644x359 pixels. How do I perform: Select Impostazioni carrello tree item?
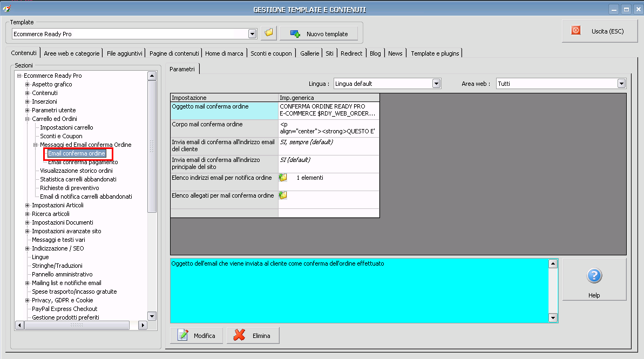[x=66, y=127]
